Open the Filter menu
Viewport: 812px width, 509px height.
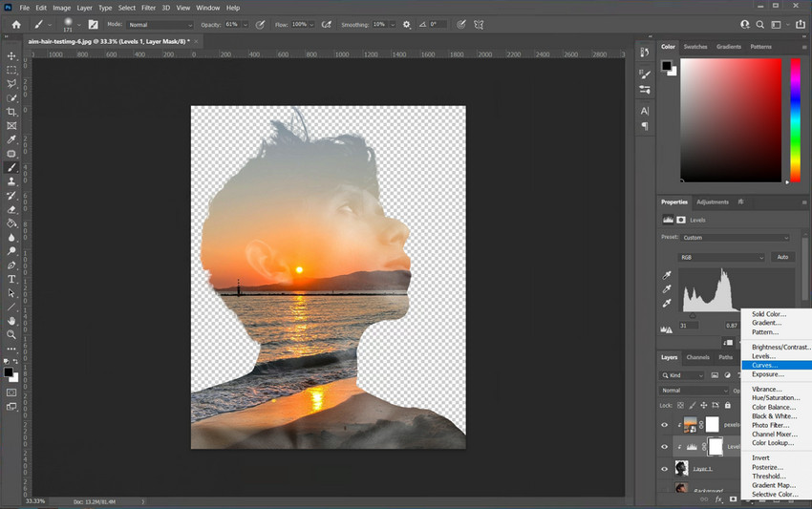pyautogui.click(x=148, y=8)
